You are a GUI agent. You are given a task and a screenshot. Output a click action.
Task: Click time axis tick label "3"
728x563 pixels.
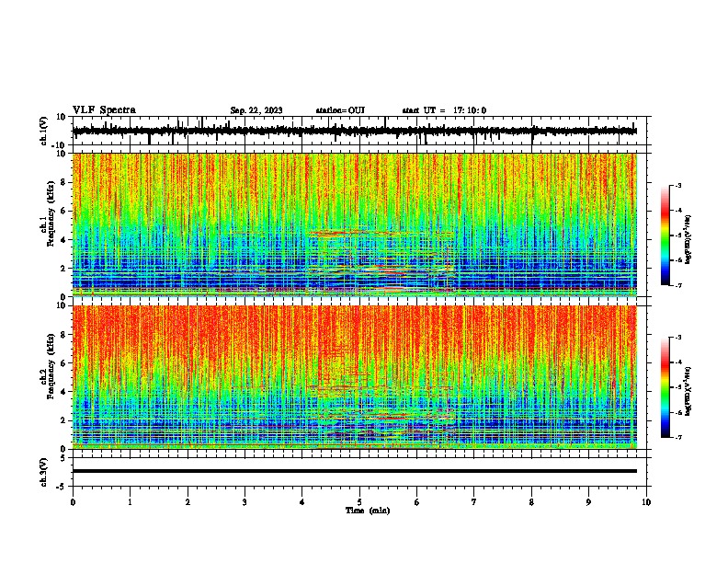[x=245, y=502]
